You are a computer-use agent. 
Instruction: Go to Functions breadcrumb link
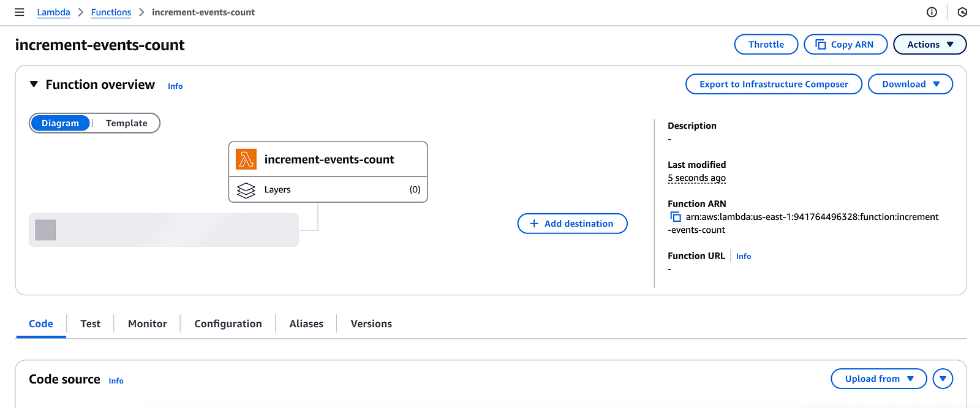pos(111,12)
